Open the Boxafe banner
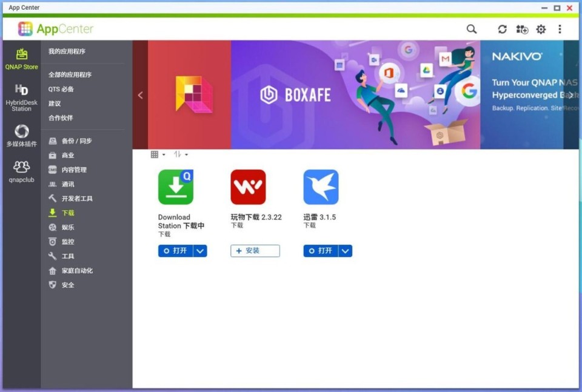This screenshot has height=392, width=582. tap(356, 95)
